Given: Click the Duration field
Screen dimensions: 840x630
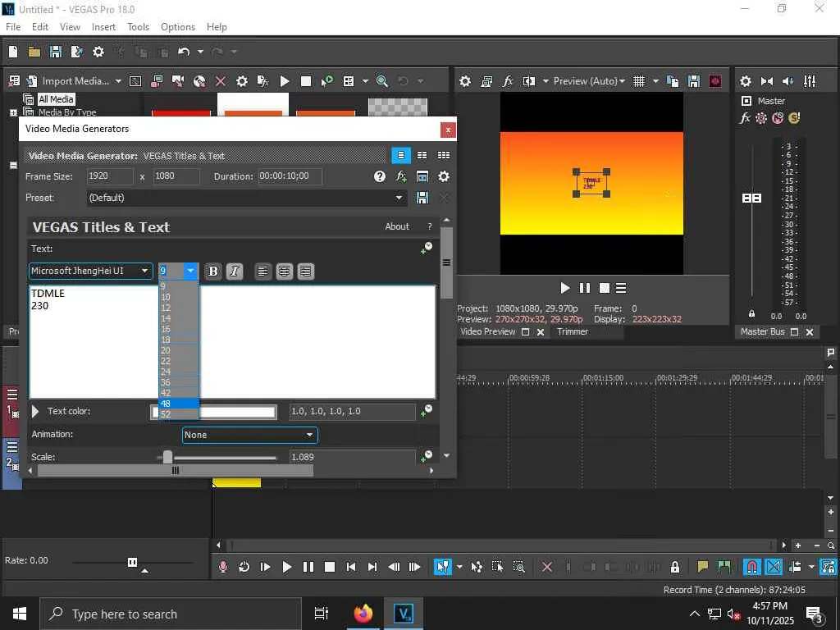Looking at the screenshot, I should tap(290, 176).
